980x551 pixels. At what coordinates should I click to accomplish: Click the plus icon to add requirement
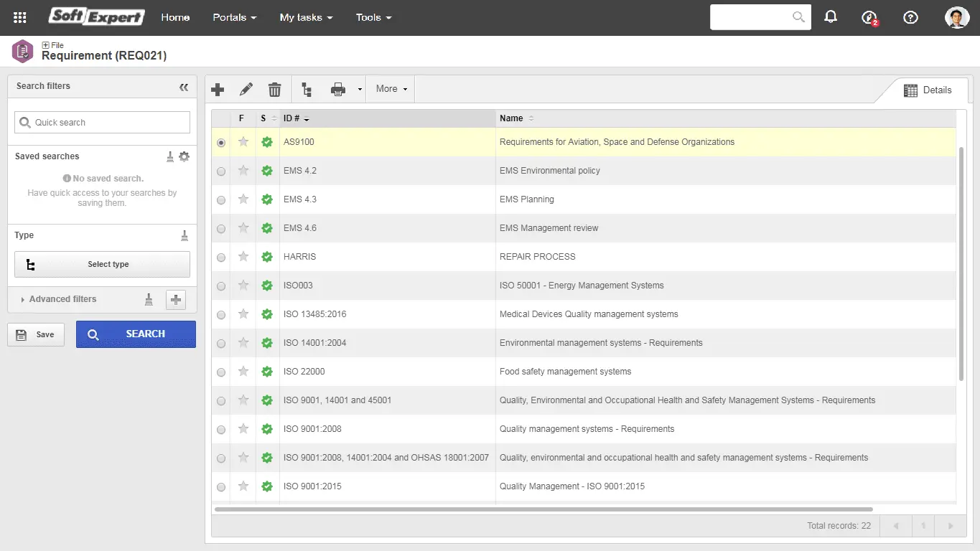pos(218,90)
